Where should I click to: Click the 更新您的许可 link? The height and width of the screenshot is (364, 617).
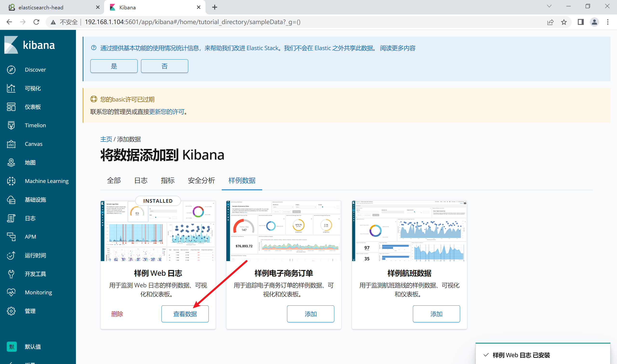click(167, 112)
